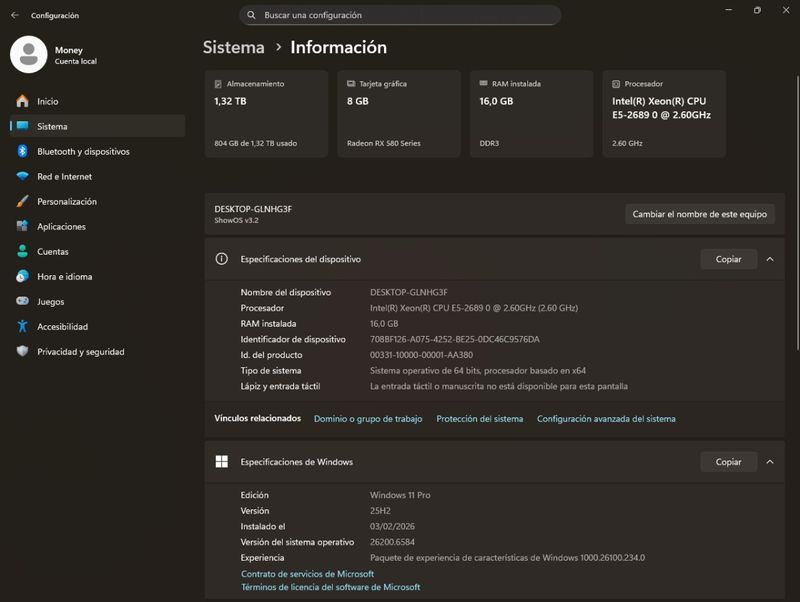Open Protección del sistema link
Viewport: 800px width, 602px height.
pyautogui.click(x=480, y=418)
